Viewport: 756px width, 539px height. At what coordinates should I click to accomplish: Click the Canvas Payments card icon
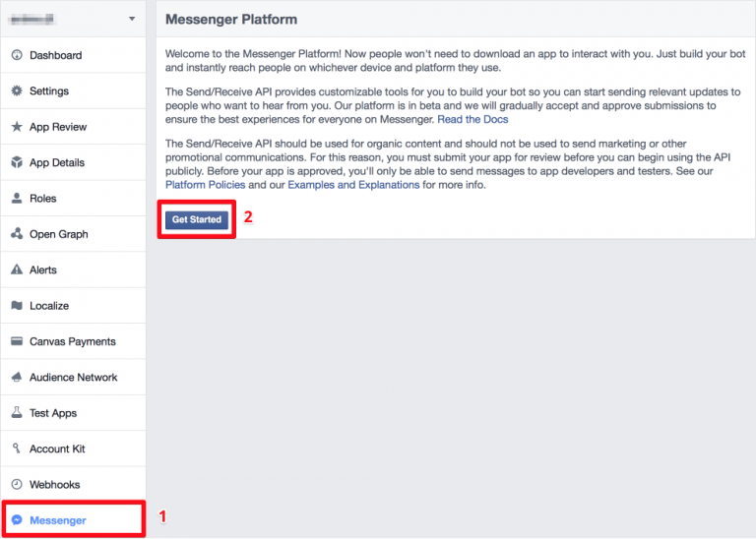point(17,342)
